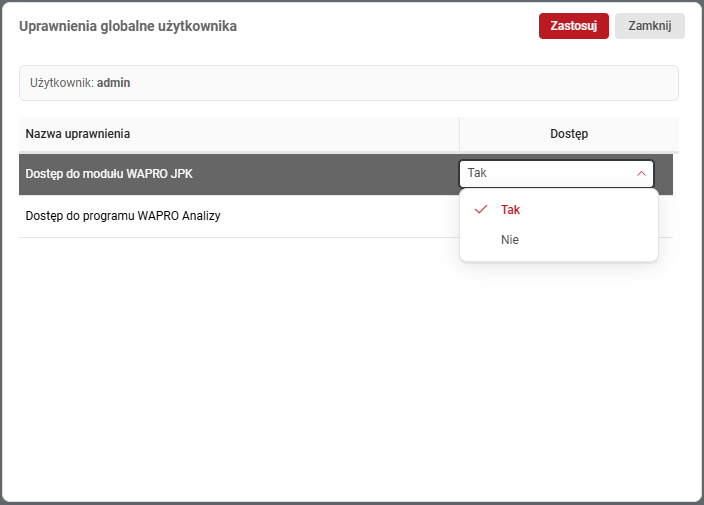Select "Nie" from the access dropdown list
This screenshot has width=704, height=505.
[510, 240]
